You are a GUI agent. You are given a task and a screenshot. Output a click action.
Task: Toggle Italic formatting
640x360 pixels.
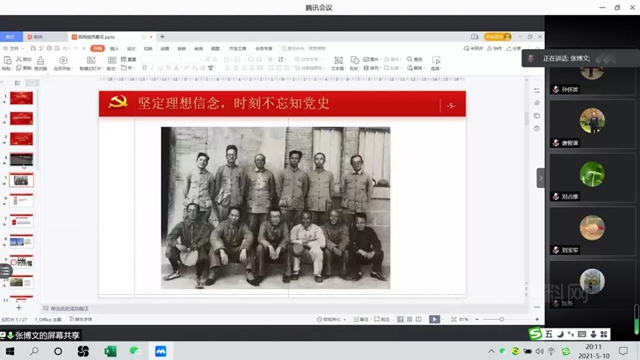click(152, 68)
